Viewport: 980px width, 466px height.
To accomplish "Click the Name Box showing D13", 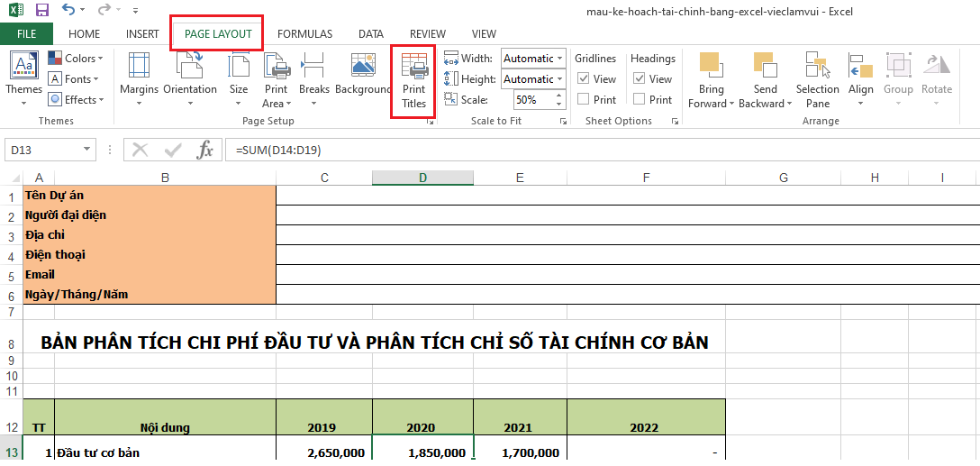I will coord(44,151).
